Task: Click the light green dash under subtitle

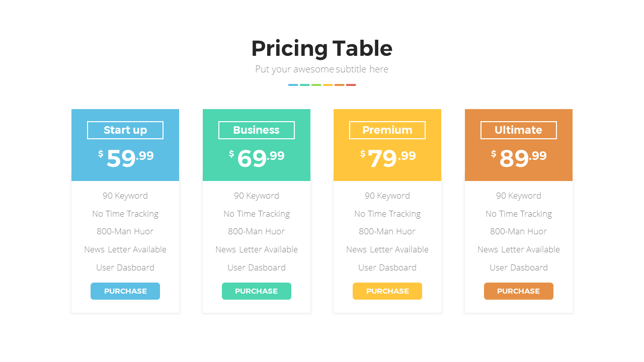Action: 316,85
